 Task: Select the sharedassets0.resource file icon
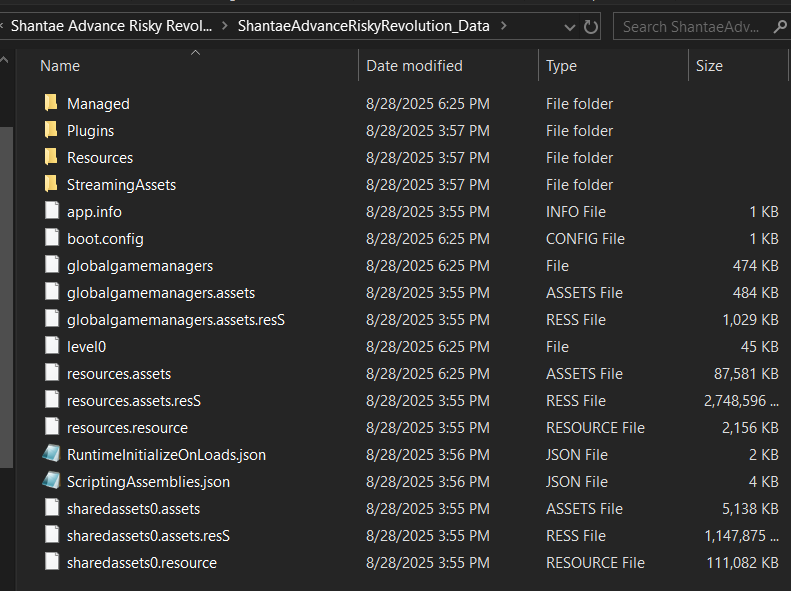[x=52, y=562]
